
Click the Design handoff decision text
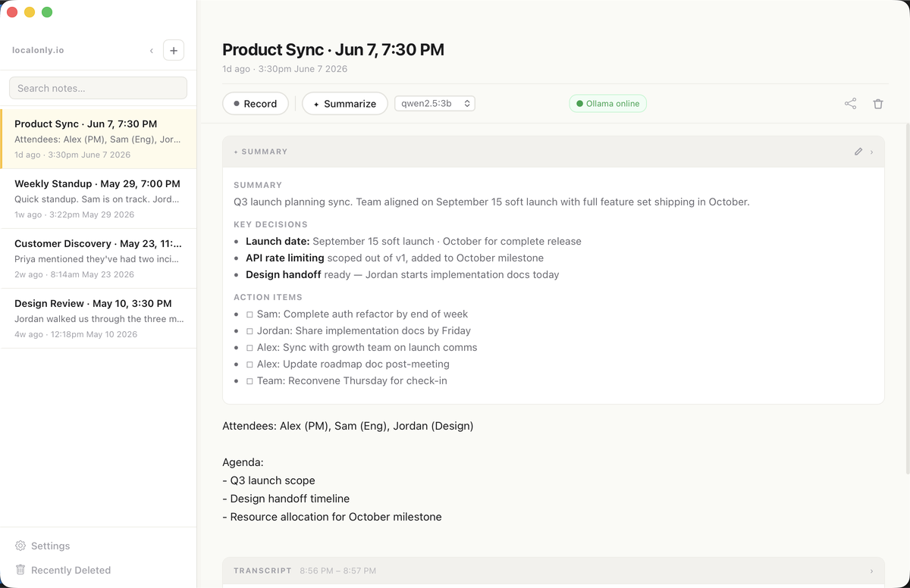402,274
